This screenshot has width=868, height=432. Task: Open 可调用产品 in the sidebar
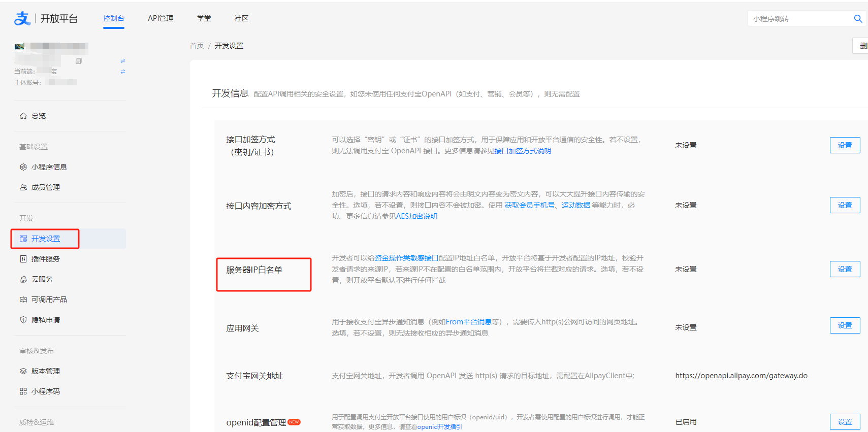coord(49,300)
